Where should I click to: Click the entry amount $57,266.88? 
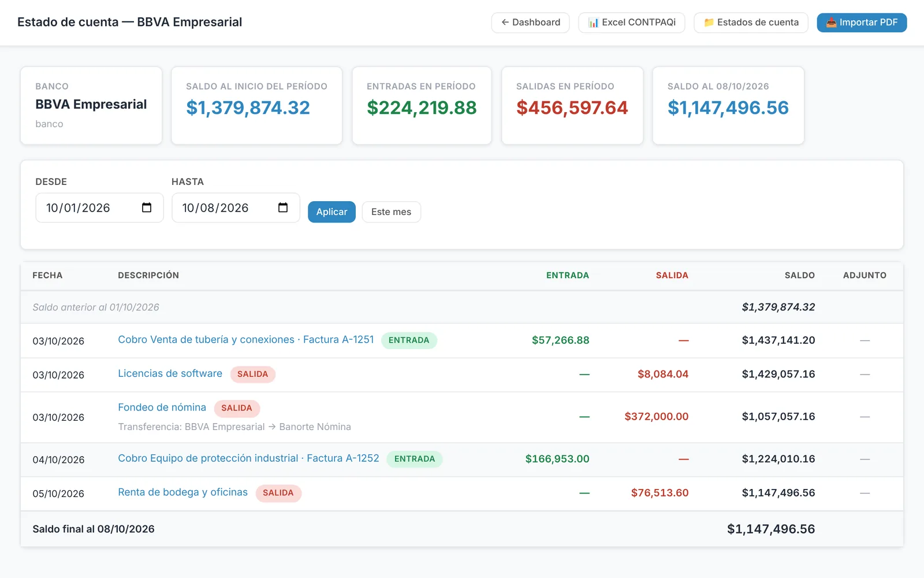[561, 340]
